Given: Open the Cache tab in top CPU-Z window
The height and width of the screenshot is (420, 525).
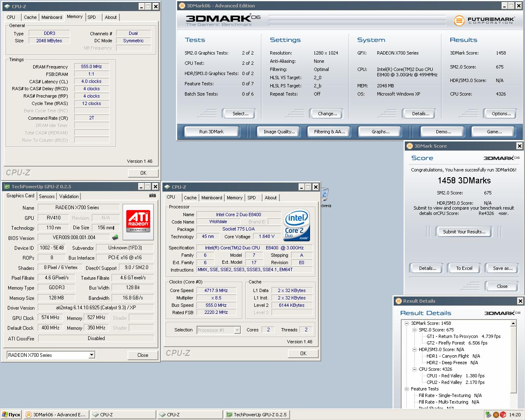Looking at the screenshot, I should 30,17.
